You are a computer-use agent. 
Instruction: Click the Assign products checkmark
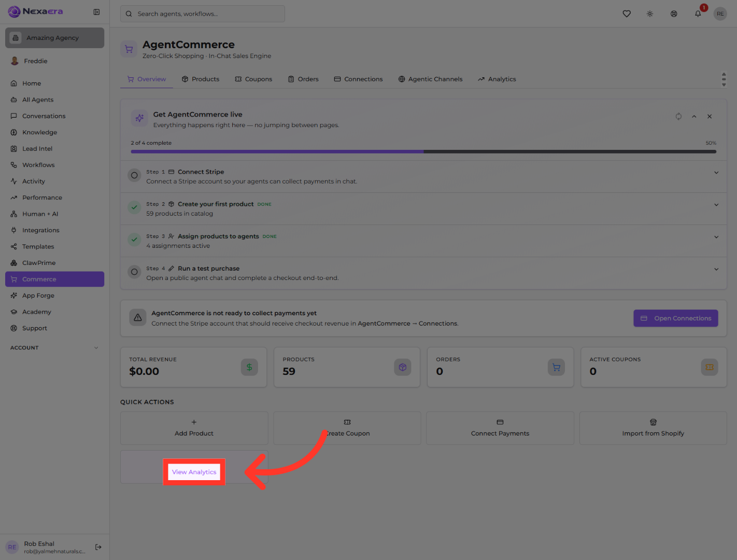pos(134,240)
